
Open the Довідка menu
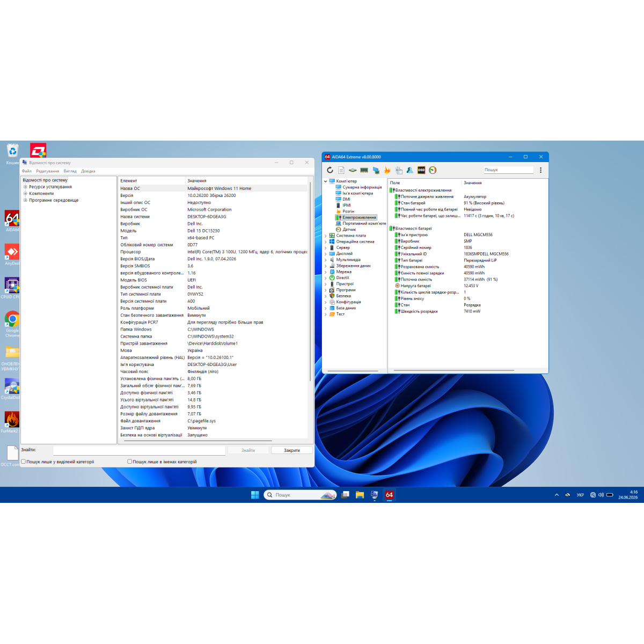coord(89,171)
